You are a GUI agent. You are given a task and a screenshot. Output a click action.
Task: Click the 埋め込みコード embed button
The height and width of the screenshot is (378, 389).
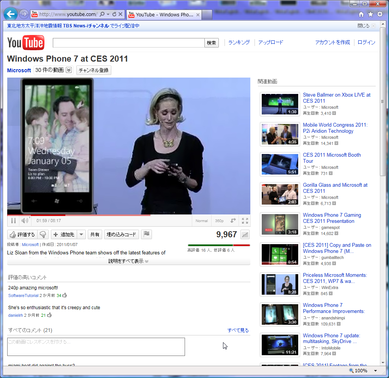pyautogui.click(x=121, y=234)
